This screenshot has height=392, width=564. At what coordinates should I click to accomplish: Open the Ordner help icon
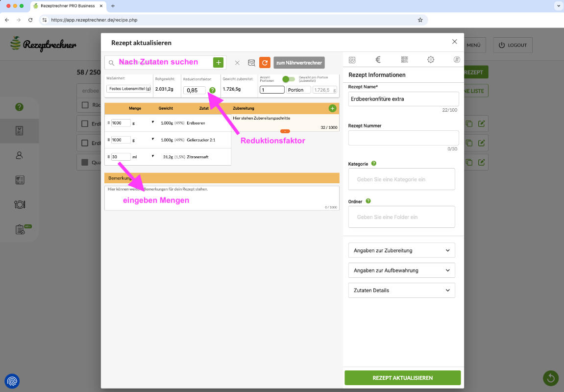(368, 201)
